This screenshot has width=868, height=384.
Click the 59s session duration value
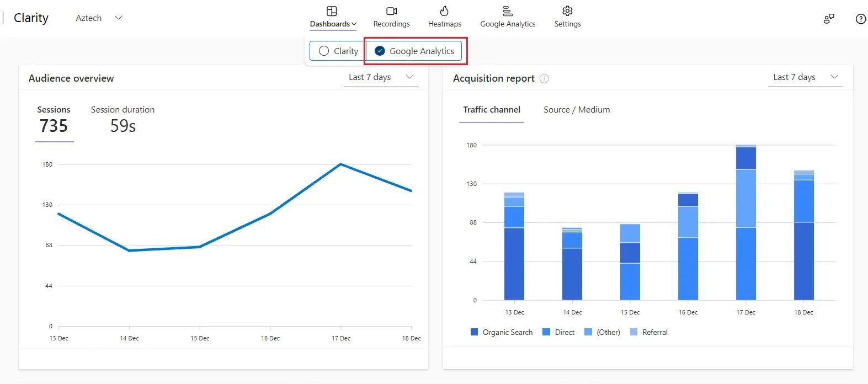[123, 126]
